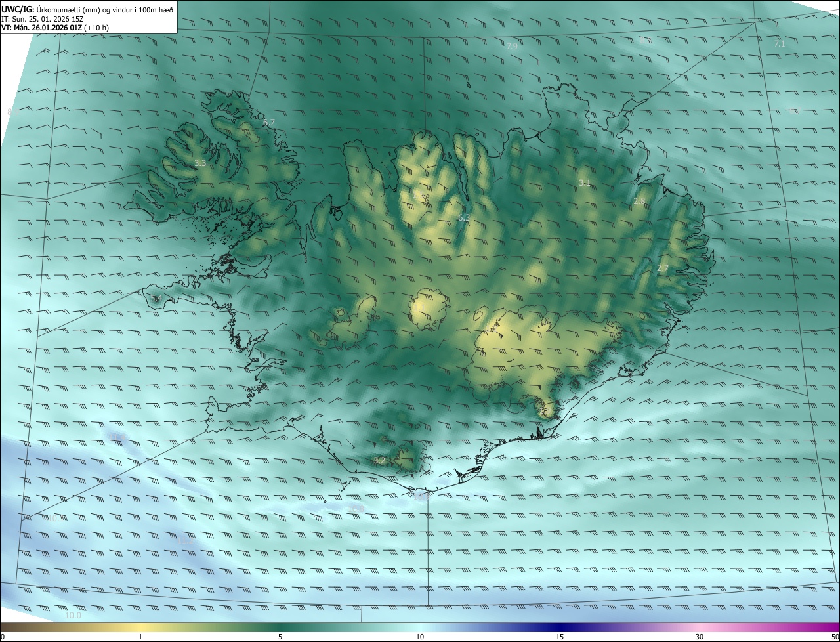Click the 6.3 value label on the map

tap(464, 217)
